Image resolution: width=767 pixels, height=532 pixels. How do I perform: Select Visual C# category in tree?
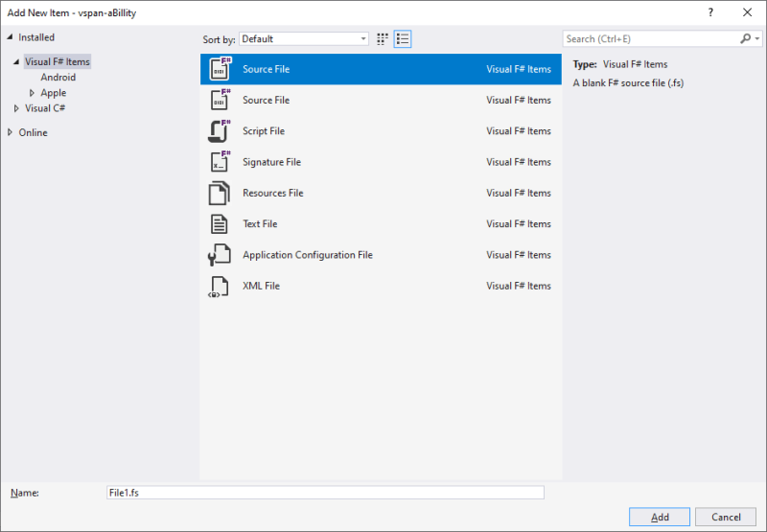45,108
